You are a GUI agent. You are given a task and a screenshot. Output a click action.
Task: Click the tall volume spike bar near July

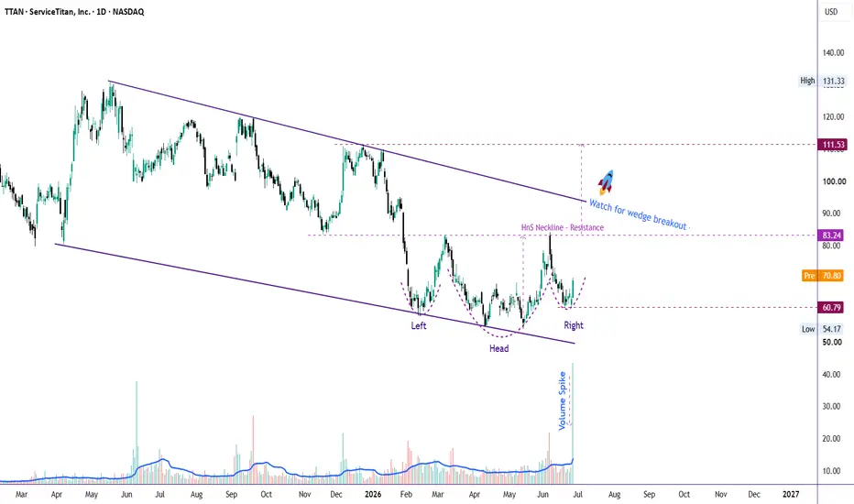click(573, 423)
